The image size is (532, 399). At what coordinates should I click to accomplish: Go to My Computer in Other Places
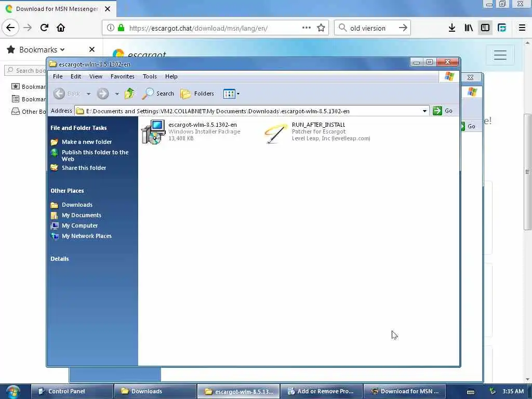point(79,225)
